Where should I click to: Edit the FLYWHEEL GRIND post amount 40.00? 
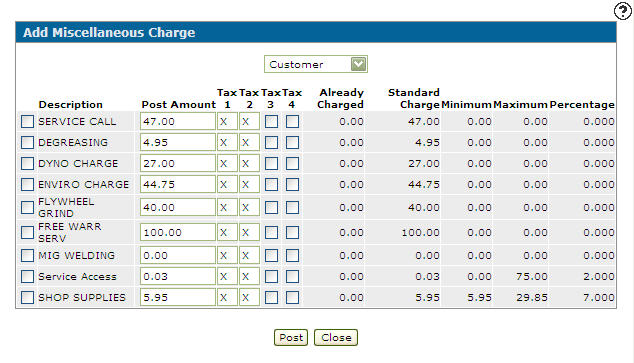click(178, 207)
